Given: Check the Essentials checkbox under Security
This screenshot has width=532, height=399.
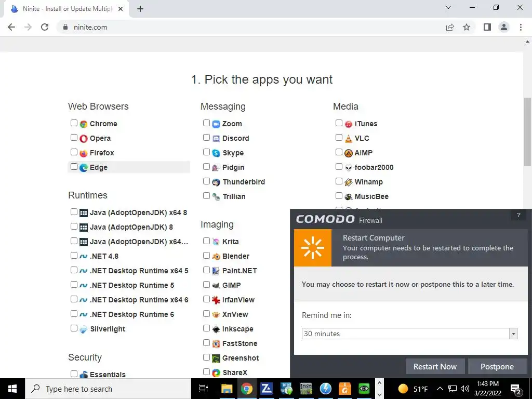Looking at the screenshot, I should pyautogui.click(x=74, y=374).
